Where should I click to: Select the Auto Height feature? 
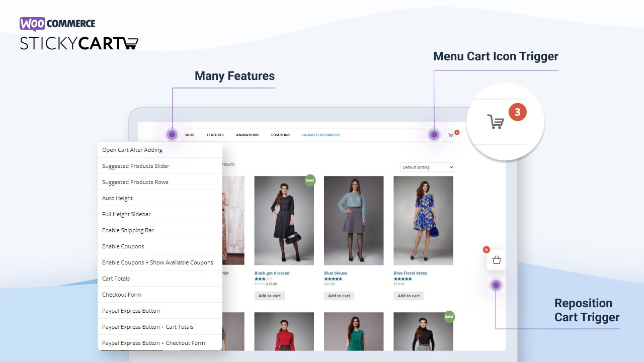159,198
